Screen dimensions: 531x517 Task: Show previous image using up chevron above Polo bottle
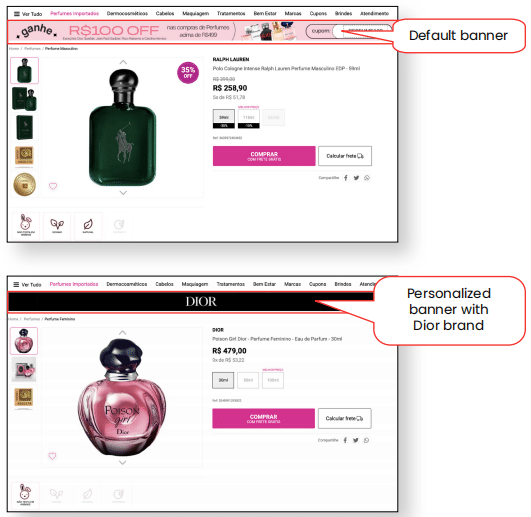pos(123,62)
